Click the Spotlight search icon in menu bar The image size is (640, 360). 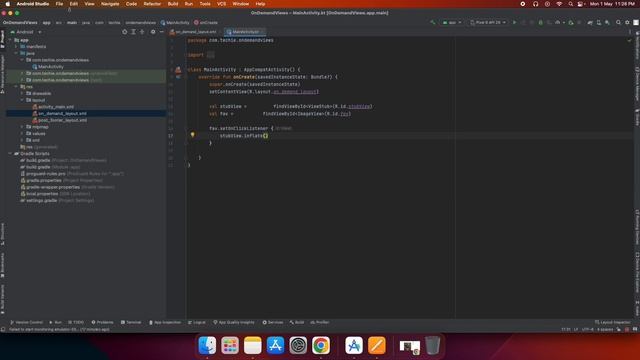point(570,4)
